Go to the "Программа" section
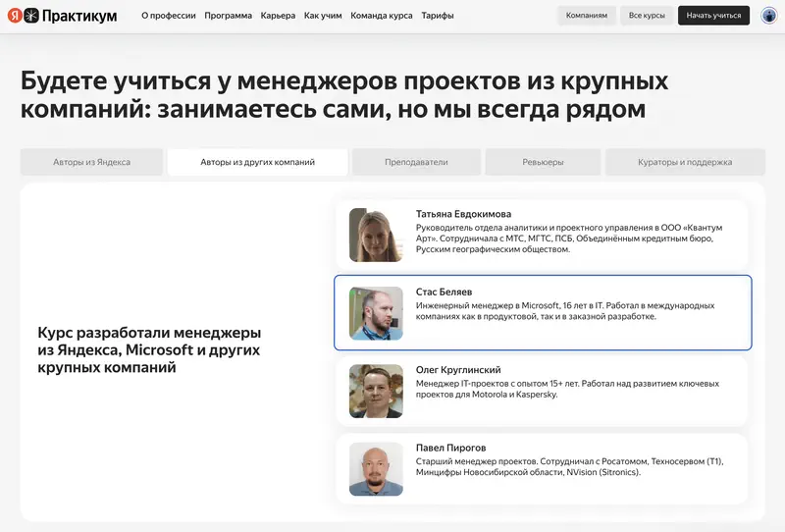The height and width of the screenshot is (532, 785). pos(229,16)
